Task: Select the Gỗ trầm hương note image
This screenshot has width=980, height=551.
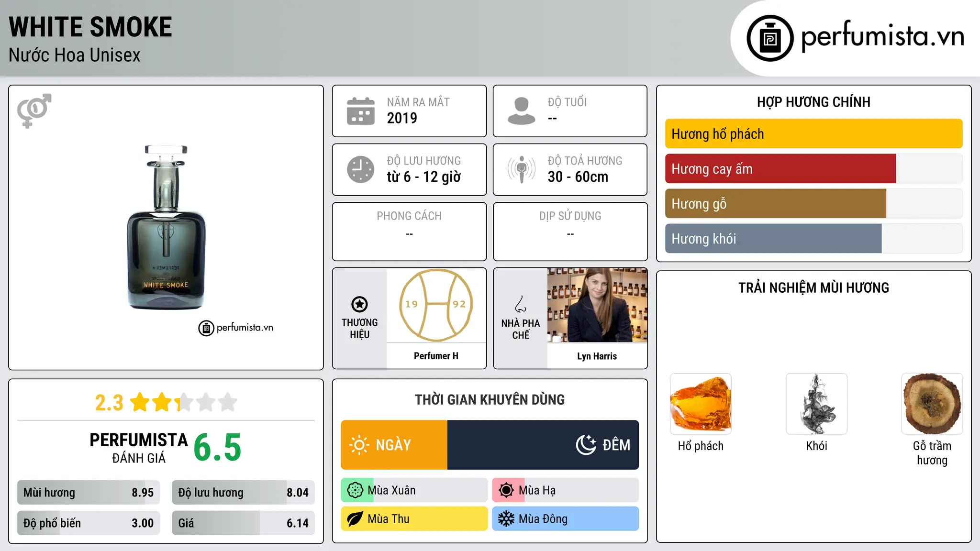Action: pyautogui.click(x=932, y=404)
